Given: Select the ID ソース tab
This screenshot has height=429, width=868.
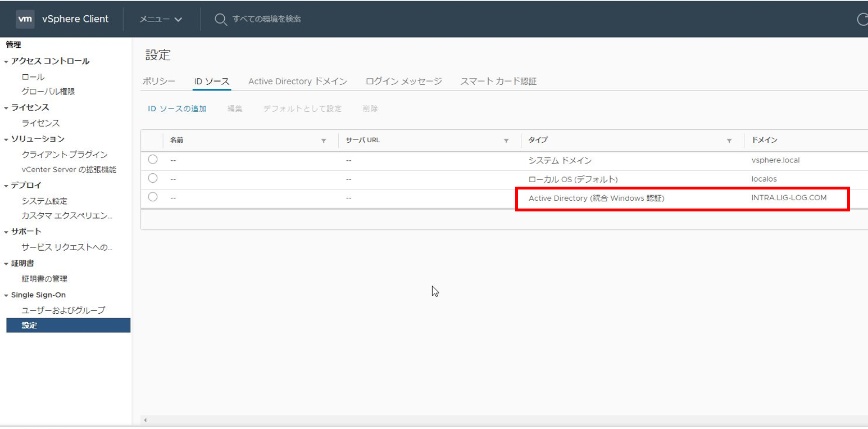Looking at the screenshot, I should coord(211,81).
